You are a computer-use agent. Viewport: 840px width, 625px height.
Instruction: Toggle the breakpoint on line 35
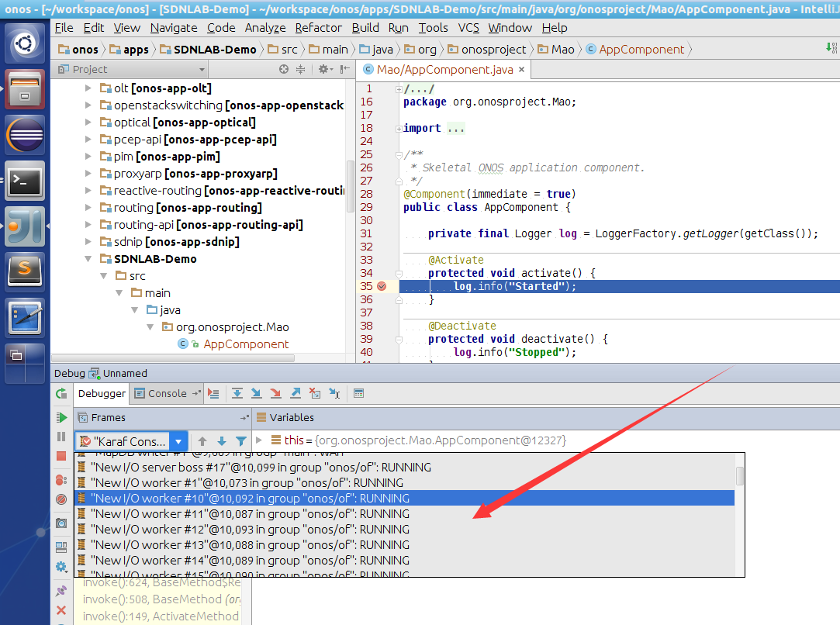point(382,286)
